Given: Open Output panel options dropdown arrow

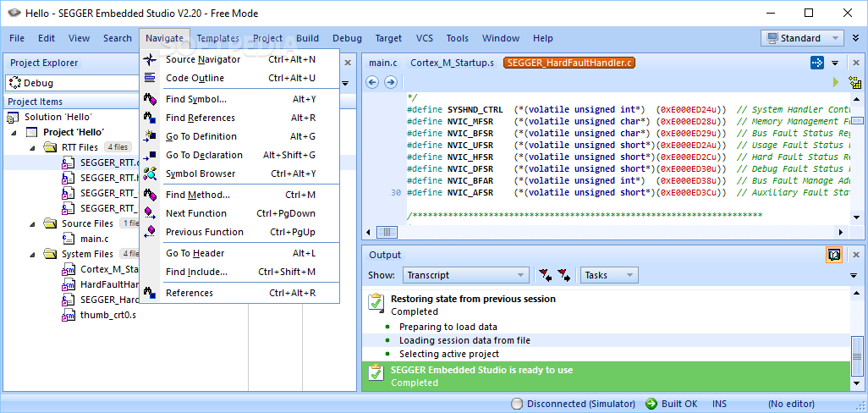Looking at the screenshot, I should pyautogui.click(x=854, y=275).
